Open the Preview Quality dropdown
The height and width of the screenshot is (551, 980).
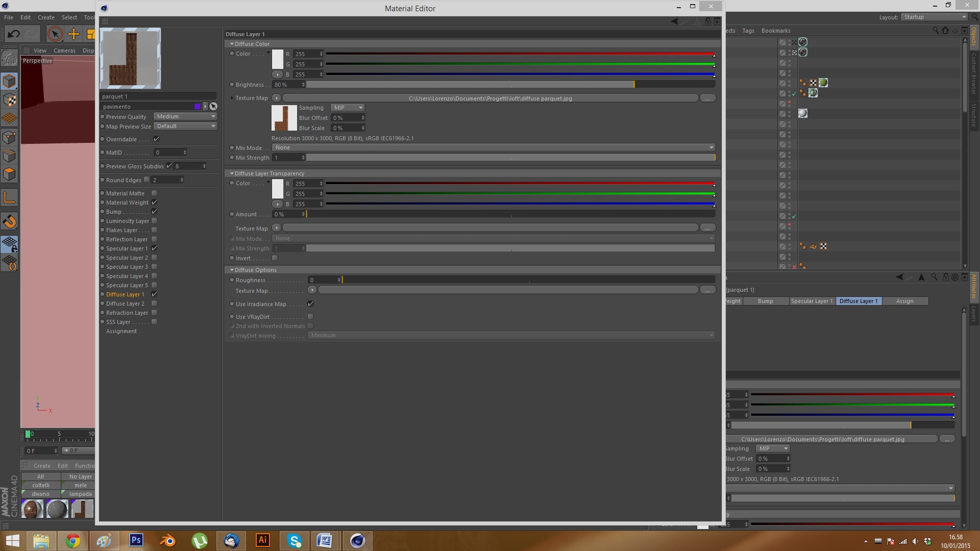click(185, 116)
